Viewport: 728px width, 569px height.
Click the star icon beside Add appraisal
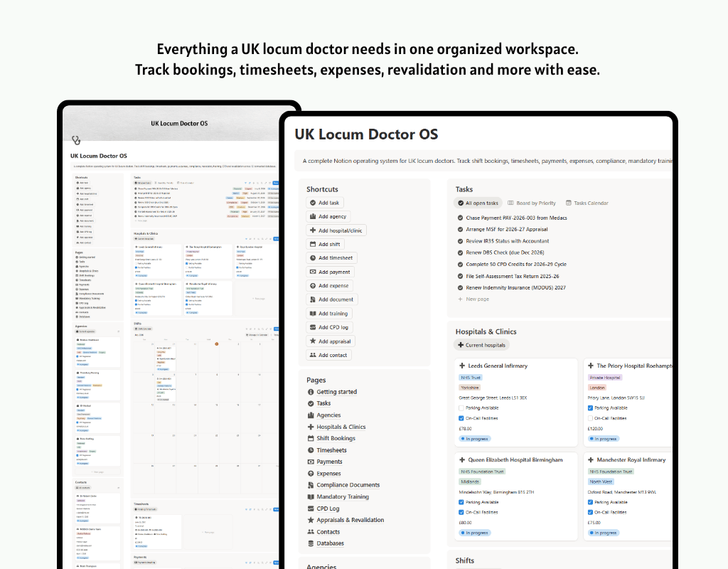[x=313, y=341]
